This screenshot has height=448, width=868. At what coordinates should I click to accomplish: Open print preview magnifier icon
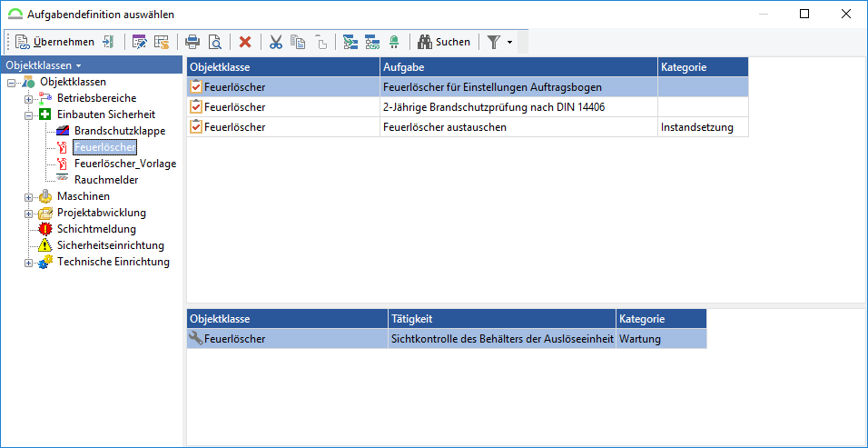click(x=215, y=42)
